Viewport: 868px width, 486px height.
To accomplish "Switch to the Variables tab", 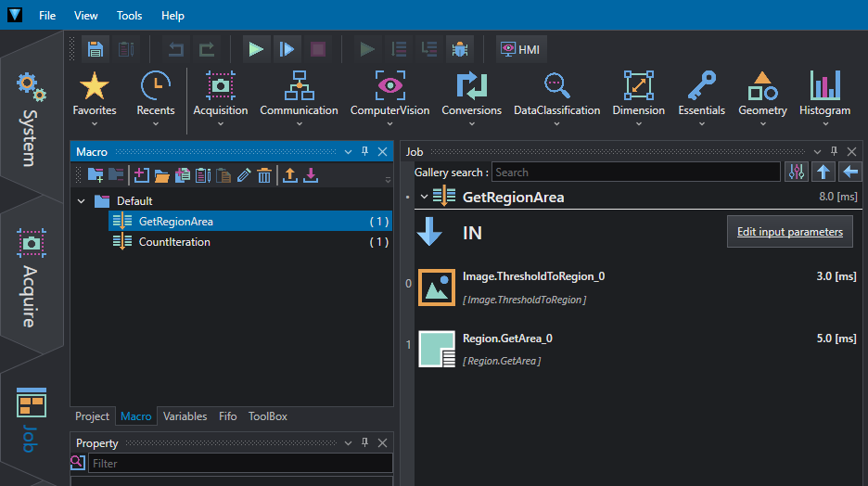I will point(185,416).
